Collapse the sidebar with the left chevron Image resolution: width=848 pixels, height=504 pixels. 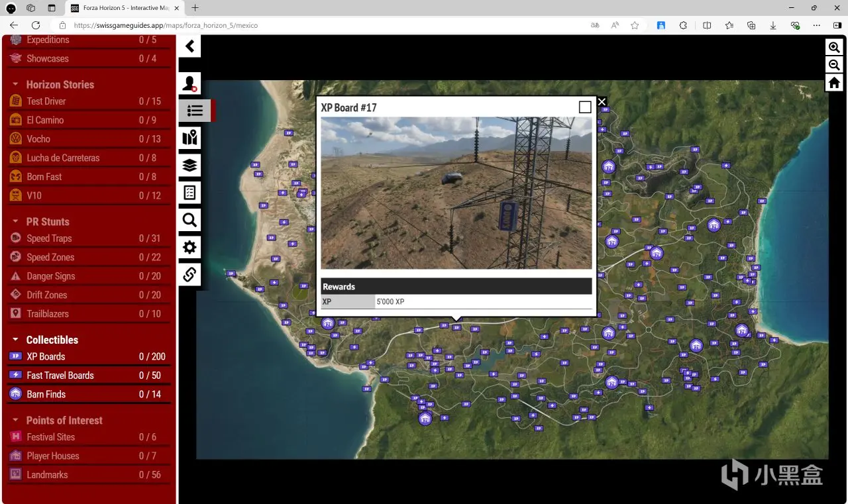point(190,46)
